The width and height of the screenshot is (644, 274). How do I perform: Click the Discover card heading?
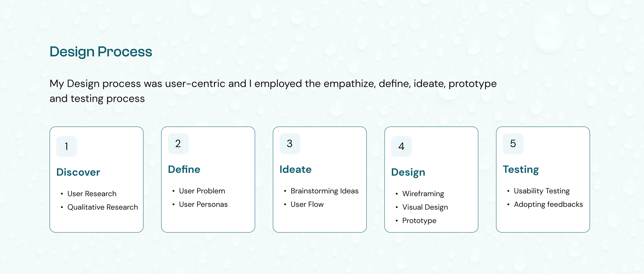(78, 172)
